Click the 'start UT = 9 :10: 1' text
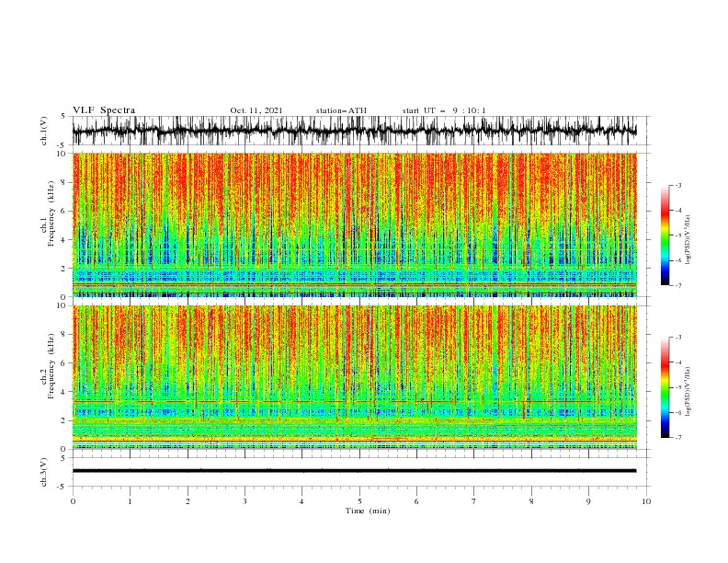 point(444,110)
